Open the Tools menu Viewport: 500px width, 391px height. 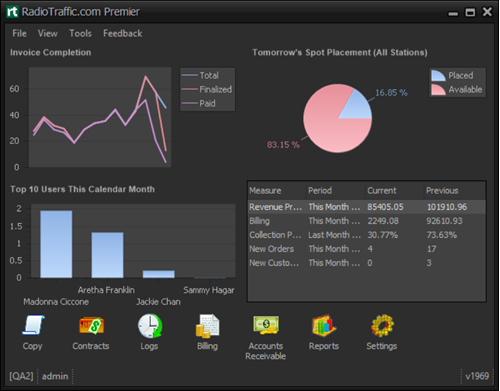(80, 33)
